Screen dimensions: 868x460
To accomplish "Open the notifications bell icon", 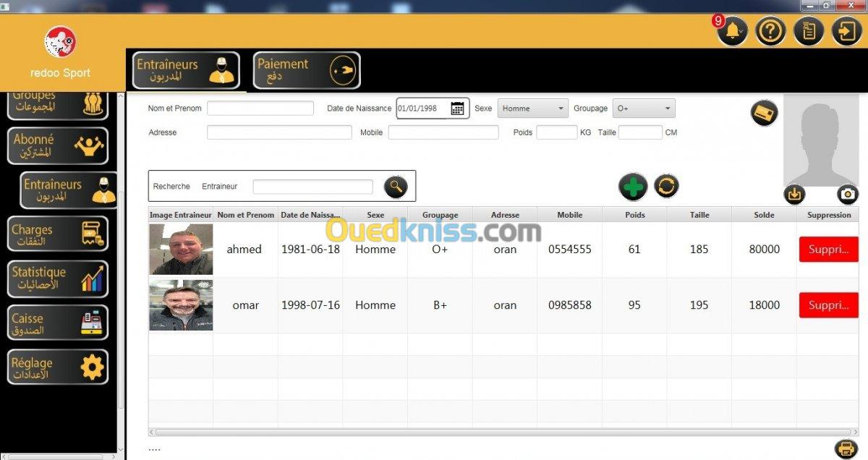I will coord(732,31).
